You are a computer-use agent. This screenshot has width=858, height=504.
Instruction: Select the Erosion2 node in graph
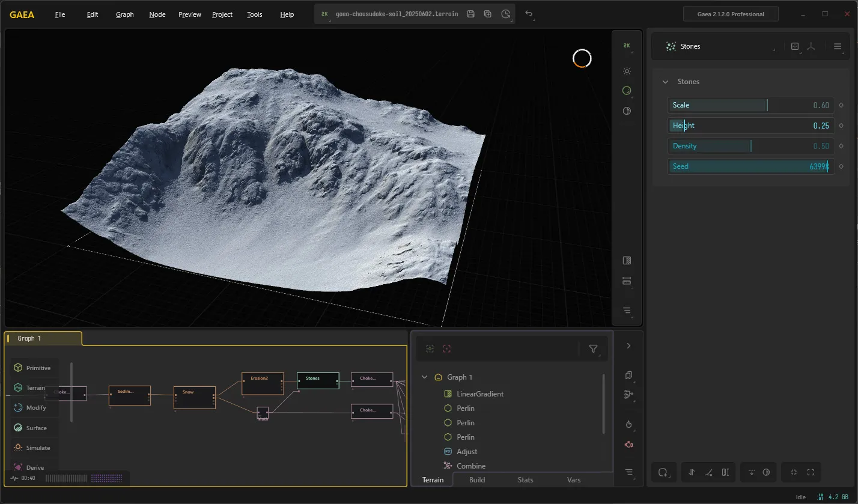(x=263, y=383)
